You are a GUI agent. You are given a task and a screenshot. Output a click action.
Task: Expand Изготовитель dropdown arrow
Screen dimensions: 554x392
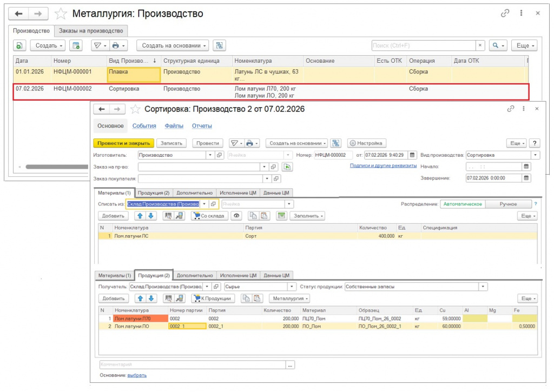[x=210, y=155]
